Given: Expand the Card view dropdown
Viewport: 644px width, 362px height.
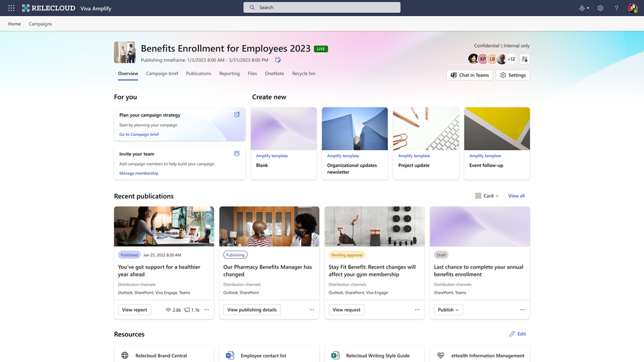Looking at the screenshot, I should [487, 196].
